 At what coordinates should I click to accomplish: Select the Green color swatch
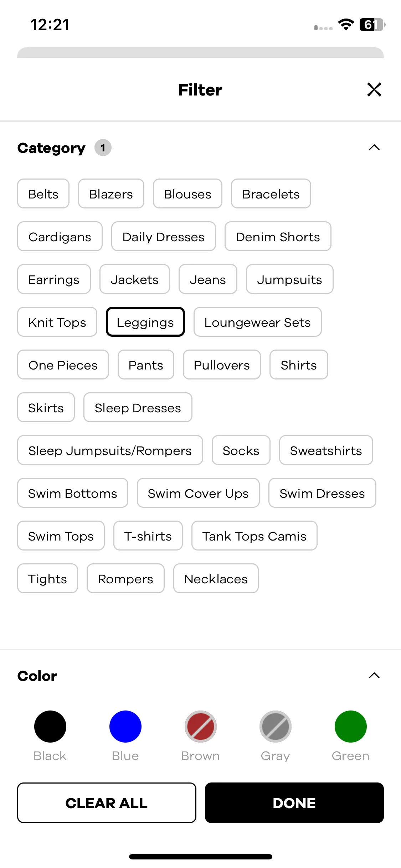[x=351, y=727]
